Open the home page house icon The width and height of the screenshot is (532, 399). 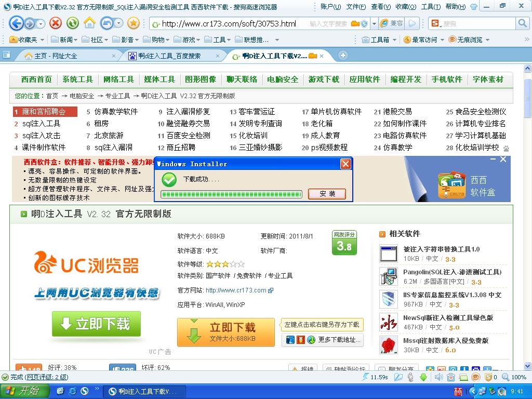coord(89,23)
